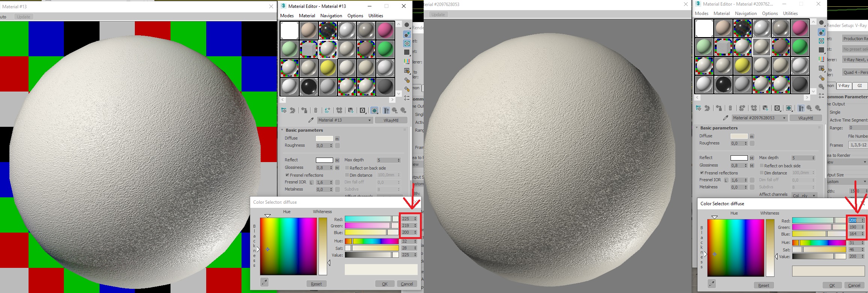Click Material ID Channel icon in left editor
868x293 pixels.
(x=362, y=110)
